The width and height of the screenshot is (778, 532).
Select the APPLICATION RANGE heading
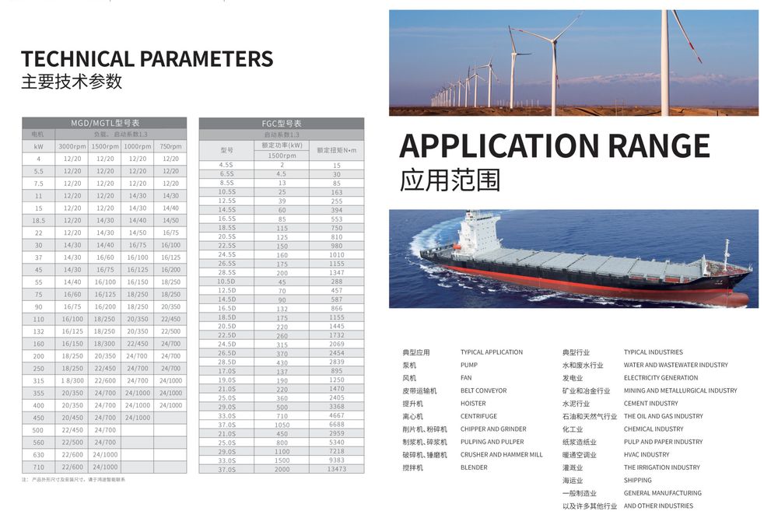click(554, 146)
